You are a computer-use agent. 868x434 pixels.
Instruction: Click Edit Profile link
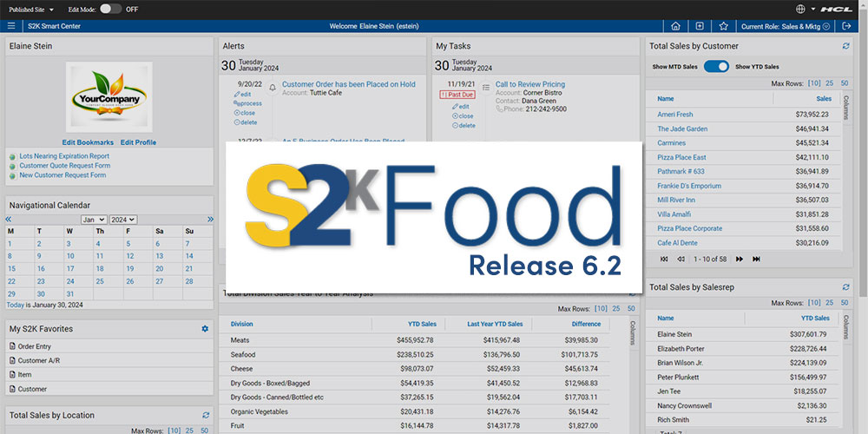[138, 142]
